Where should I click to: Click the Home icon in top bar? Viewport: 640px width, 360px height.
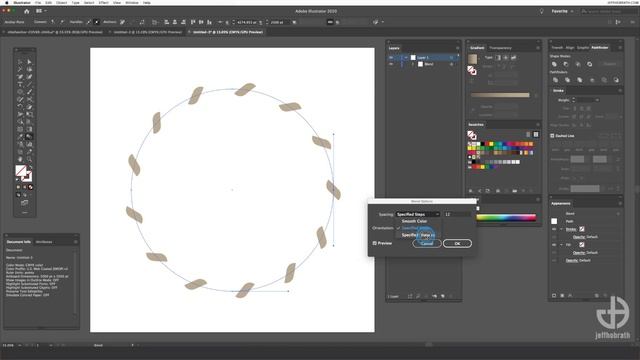click(27, 11)
